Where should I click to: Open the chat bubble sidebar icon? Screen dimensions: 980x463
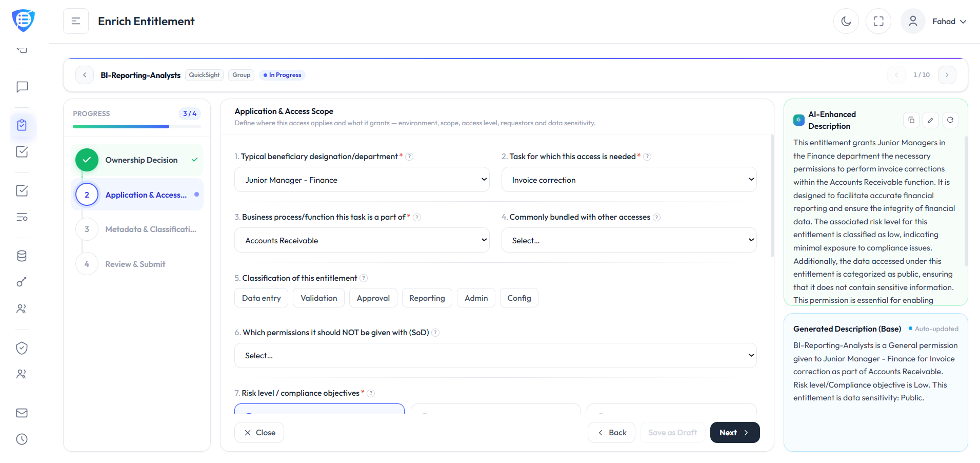click(22, 87)
